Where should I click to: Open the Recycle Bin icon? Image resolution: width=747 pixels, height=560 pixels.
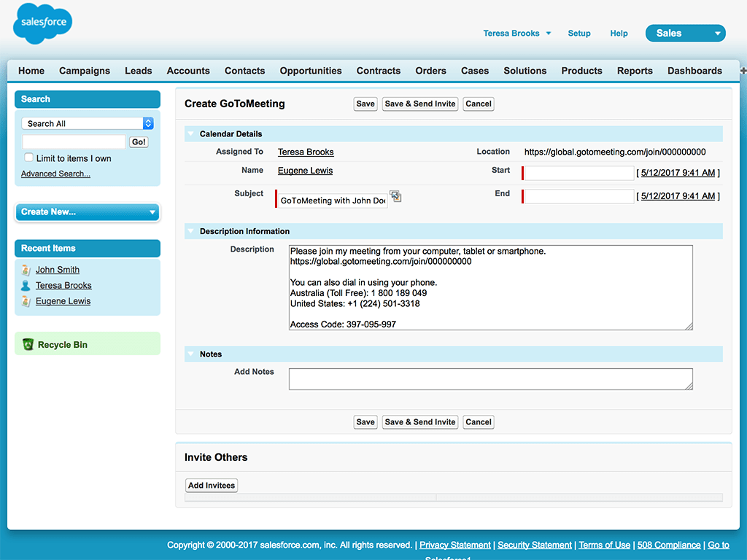click(28, 345)
